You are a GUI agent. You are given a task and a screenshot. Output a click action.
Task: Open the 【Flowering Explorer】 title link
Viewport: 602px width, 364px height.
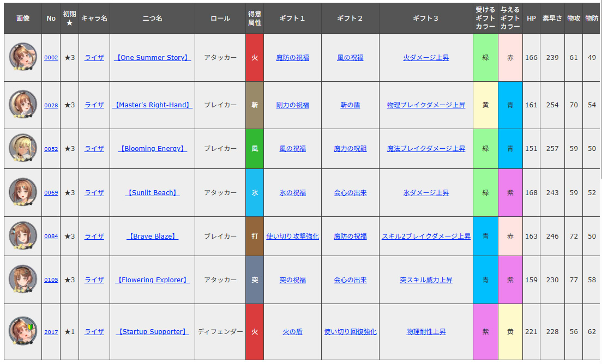[x=153, y=280]
